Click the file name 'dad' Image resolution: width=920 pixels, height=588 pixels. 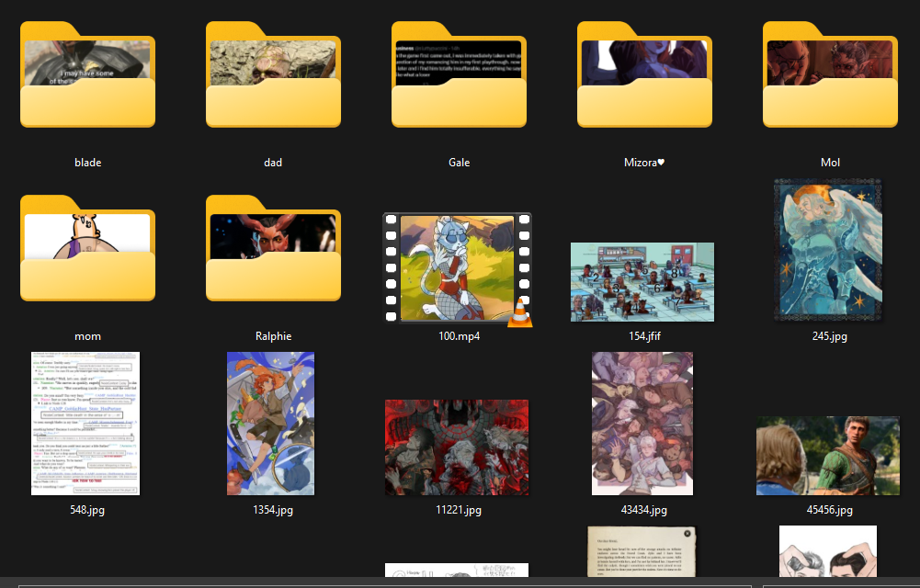(x=273, y=163)
